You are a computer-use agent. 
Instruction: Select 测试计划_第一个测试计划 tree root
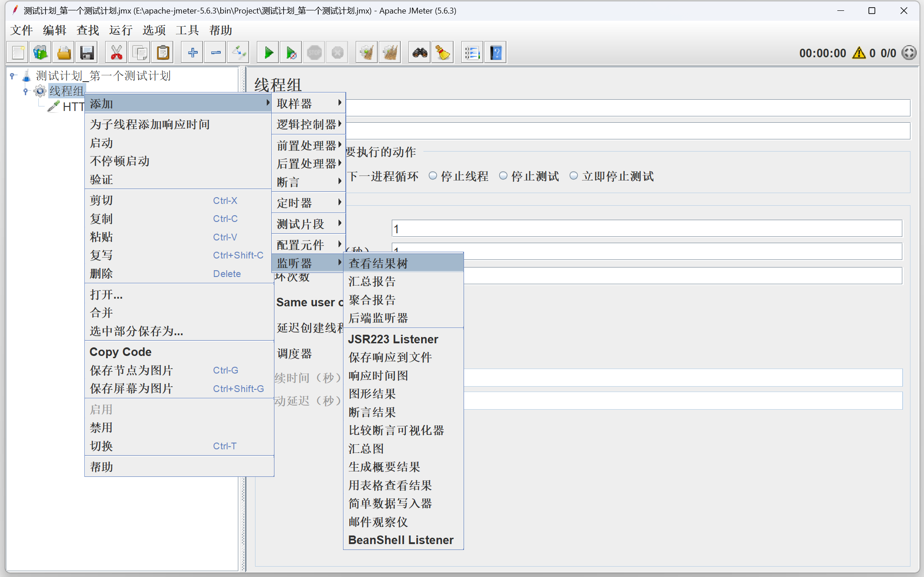tap(103, 76)
